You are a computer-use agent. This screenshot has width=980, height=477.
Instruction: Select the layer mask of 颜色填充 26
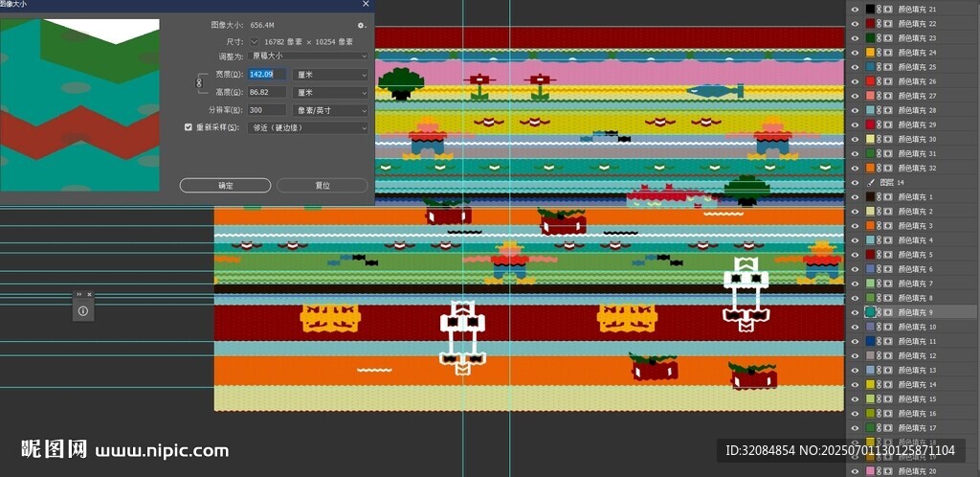(887, 81)
